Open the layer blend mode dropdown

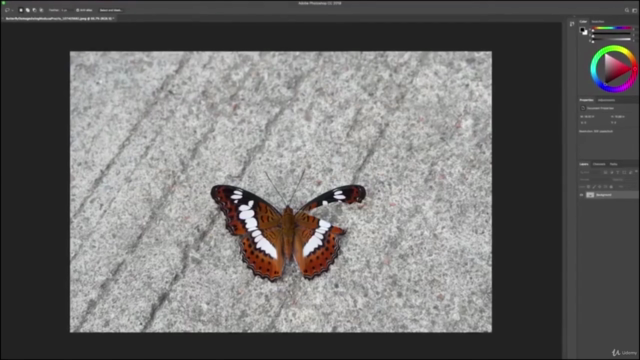coord(595,180)
